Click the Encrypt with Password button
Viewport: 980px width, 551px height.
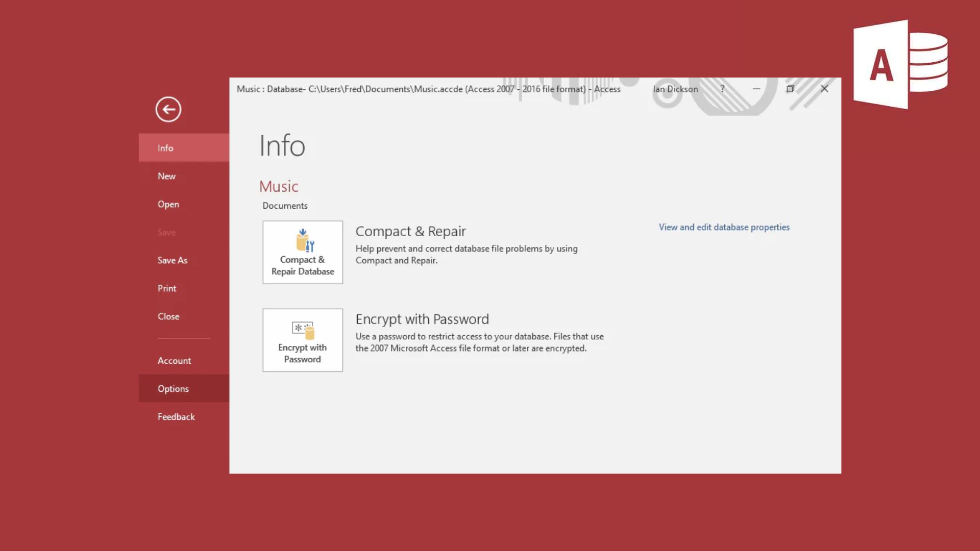(303, 340)
